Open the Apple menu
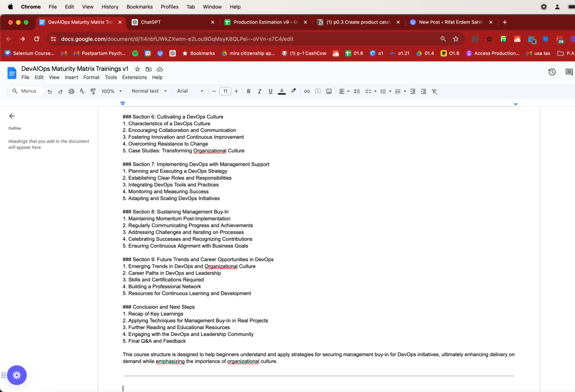The width and height of the screenshot is (575, 392). click(x=11, y=7)
